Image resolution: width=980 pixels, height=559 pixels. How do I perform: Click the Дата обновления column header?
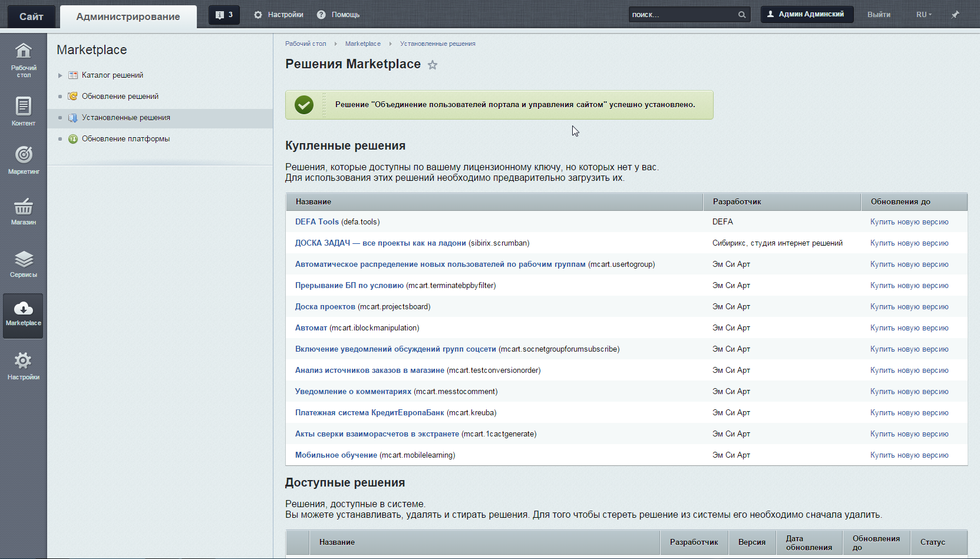[x=809, y=543]
